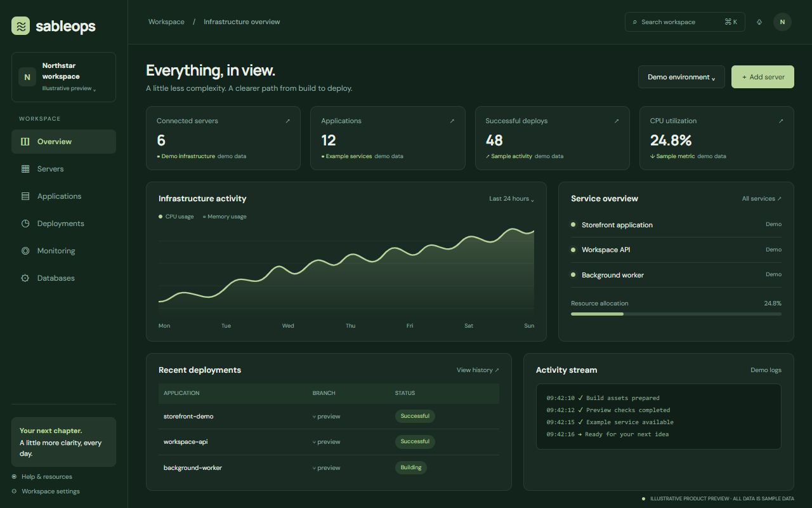Click the Applications list icon
This screenshot has width=812, height=508.
[25, 196]
